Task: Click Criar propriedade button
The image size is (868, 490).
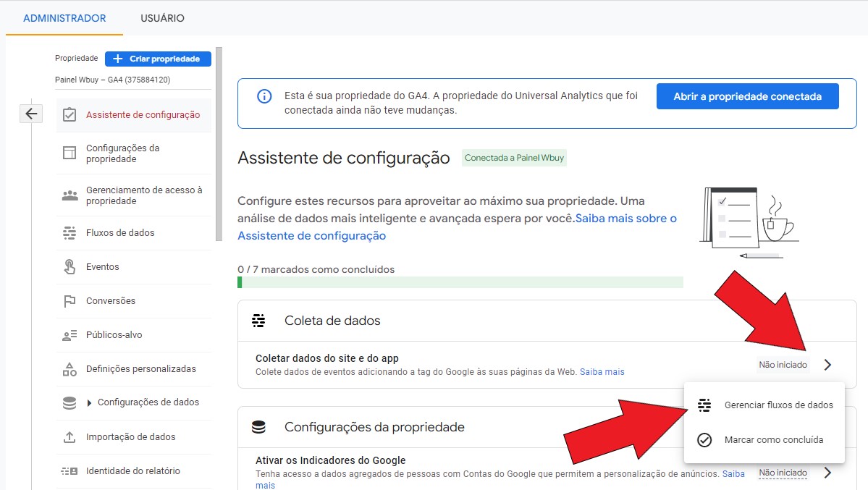Action: click(158, 59)
